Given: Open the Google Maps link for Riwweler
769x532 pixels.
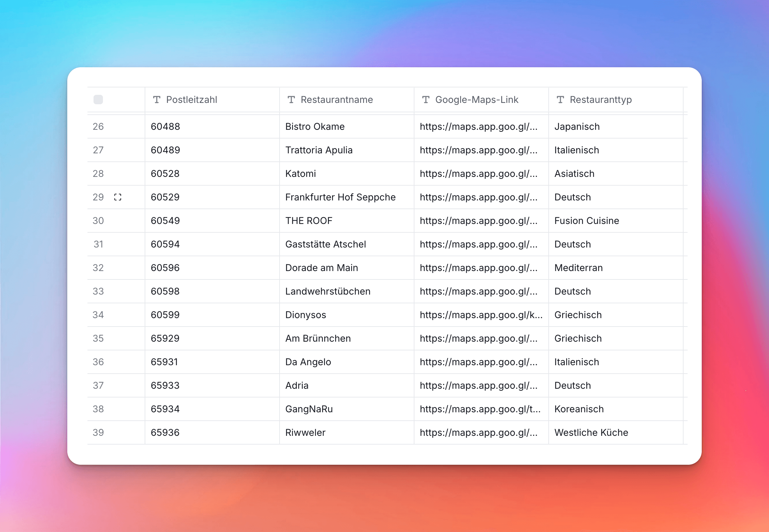Looking at the screenshot, I should (x=479, y=432).
